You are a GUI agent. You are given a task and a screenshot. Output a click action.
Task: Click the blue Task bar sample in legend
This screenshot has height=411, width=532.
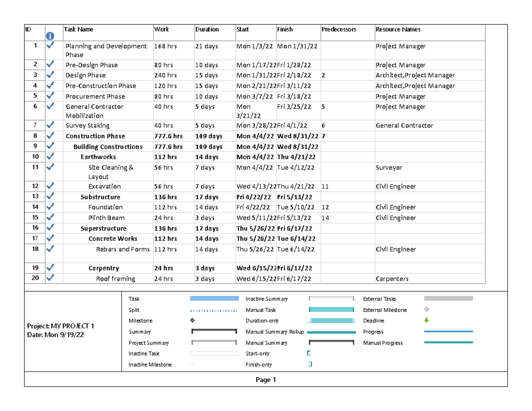click(x=215, y=299)
